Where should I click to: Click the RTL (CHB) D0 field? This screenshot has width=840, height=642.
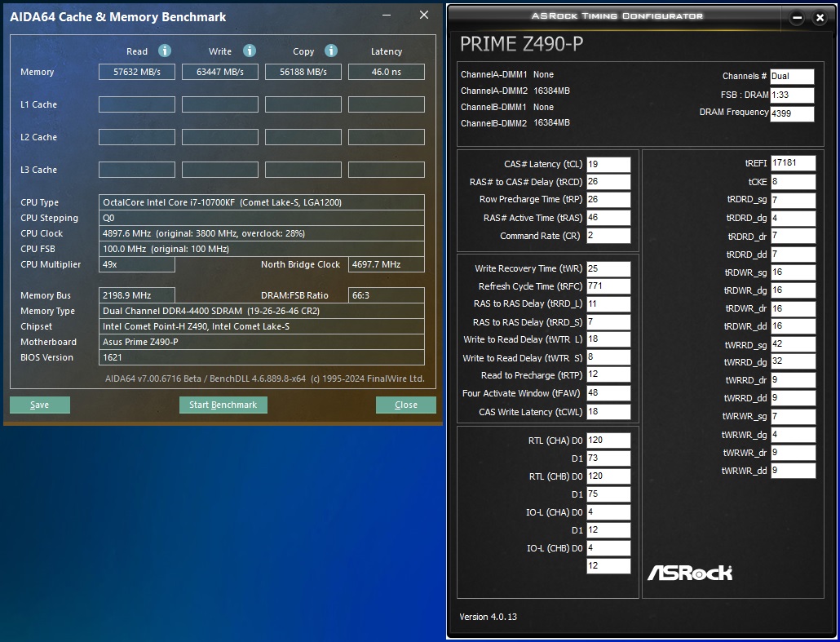coord(608,476)
